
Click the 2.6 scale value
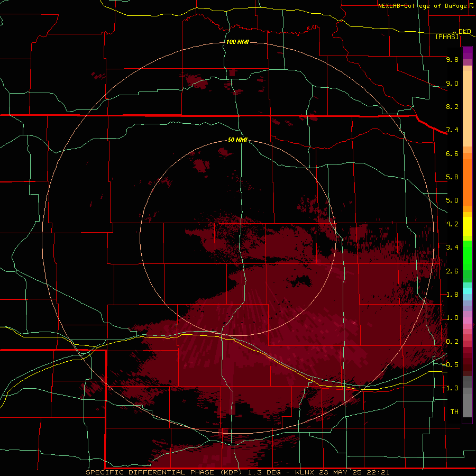[x=452, y=271]
